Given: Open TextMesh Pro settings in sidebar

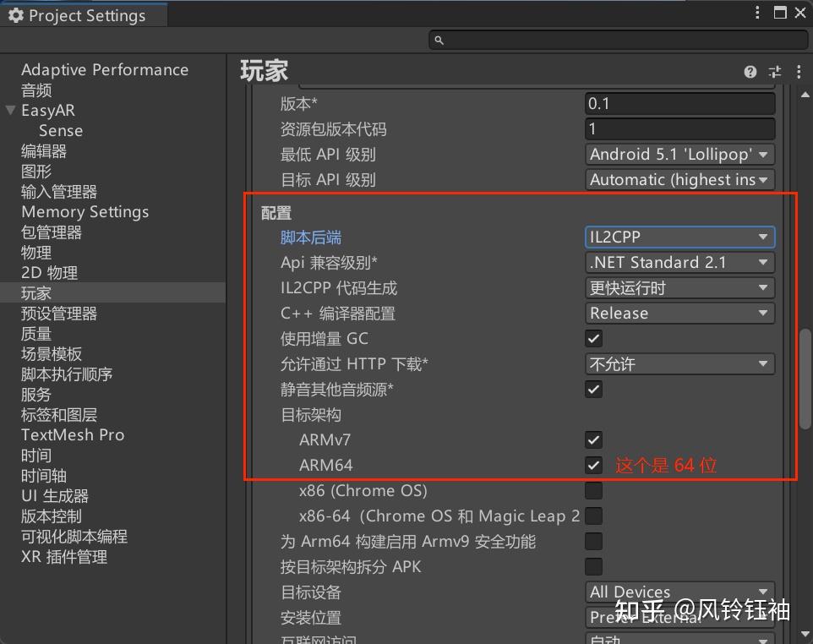Looking at the screenshot, I should pyautogui.click(x=72, y=434).
